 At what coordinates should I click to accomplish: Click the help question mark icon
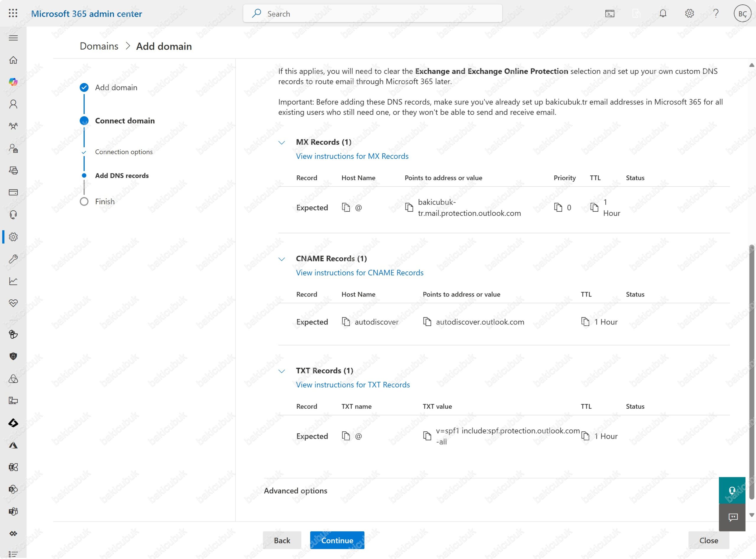[716, 14]
